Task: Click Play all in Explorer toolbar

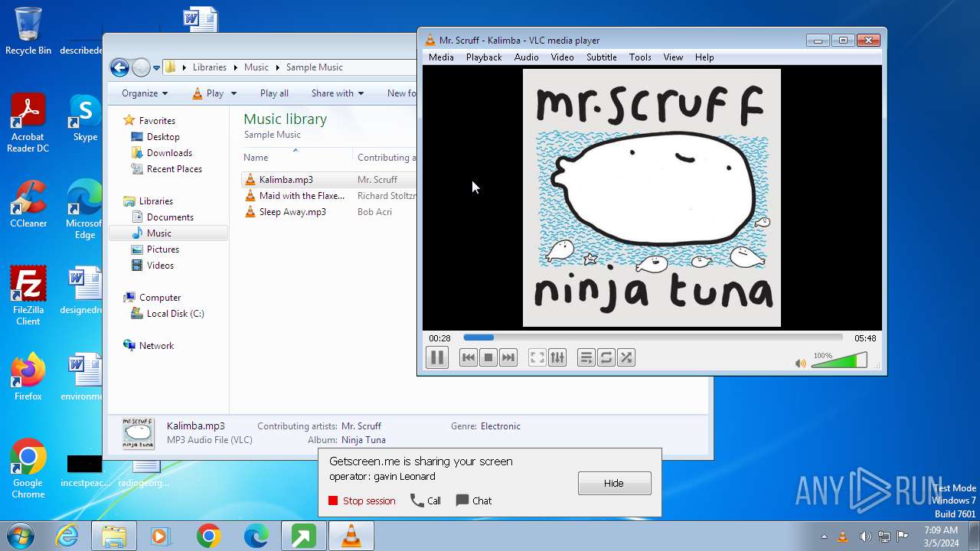Action: pyautogui.click(x=274, y=93)
